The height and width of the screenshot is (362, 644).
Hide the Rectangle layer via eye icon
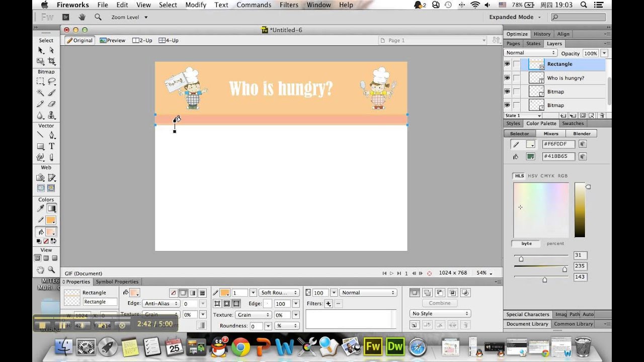click(507, 64)
